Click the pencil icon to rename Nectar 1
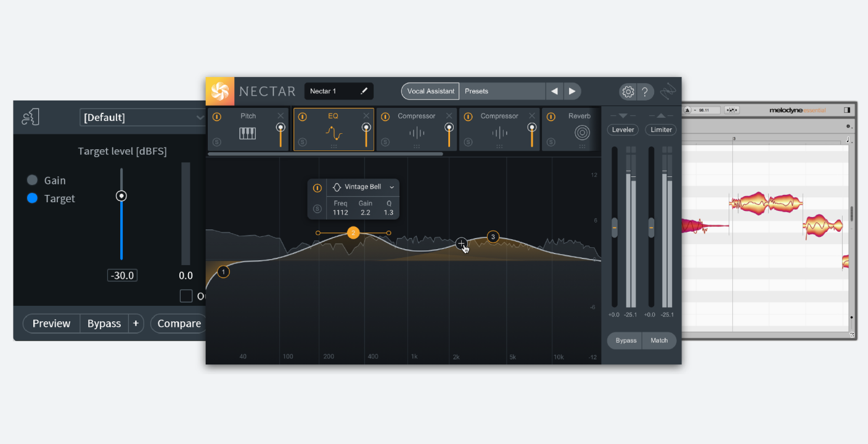 364,91
